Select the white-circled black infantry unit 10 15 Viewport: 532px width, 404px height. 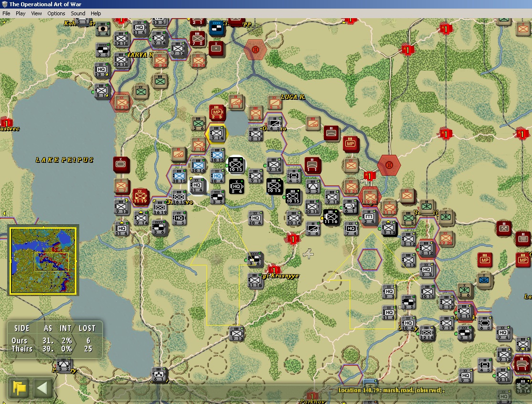pos(236,164)
